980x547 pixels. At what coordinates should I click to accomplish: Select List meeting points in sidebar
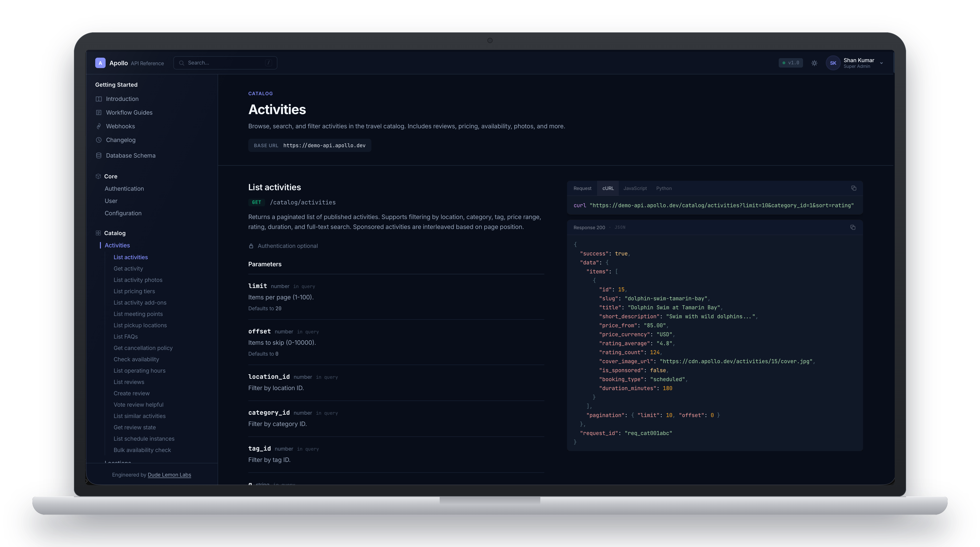pyautogui.click(x=138, y=314)
